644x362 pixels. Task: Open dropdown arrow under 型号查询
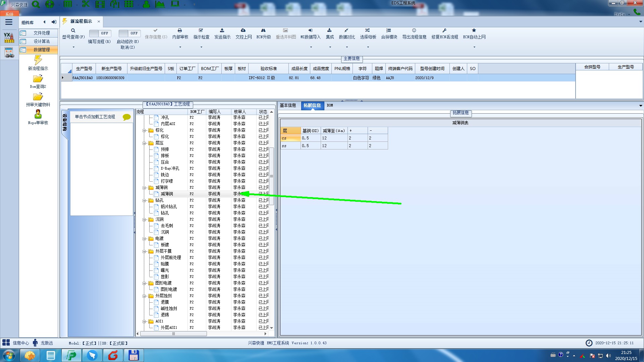point(73,47)
